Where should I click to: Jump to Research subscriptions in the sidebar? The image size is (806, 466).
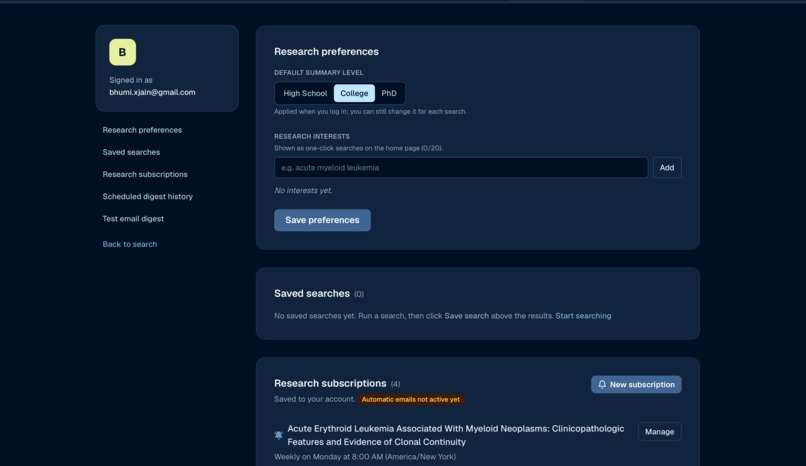tap(145, 174)
